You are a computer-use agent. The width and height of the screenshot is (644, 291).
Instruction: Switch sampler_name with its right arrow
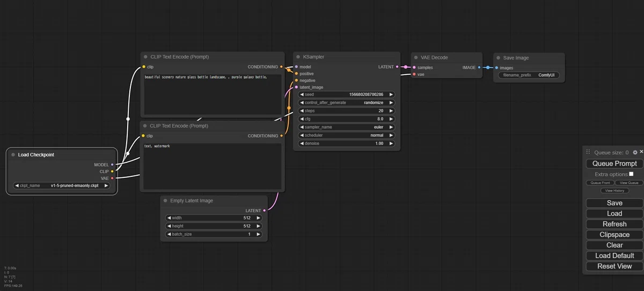pos(391,127)
